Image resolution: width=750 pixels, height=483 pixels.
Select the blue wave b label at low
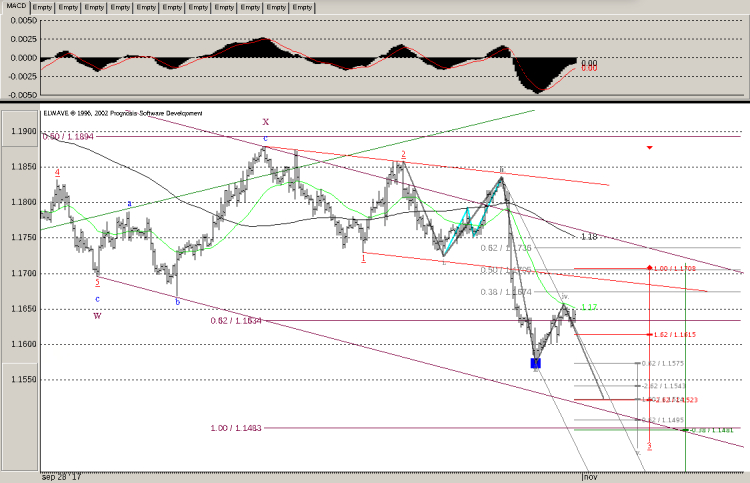point(178,300)
